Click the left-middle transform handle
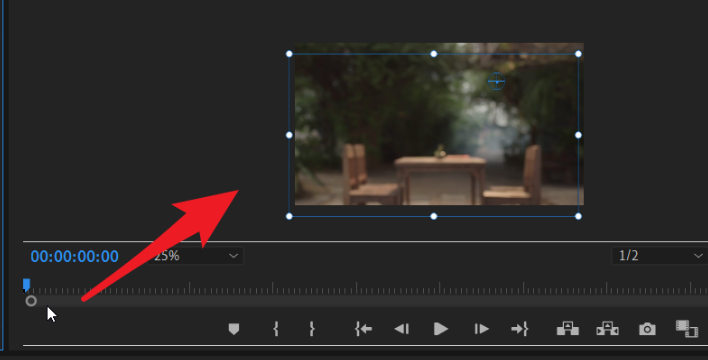This screenshot has width=708, height=360. (x=289, y=135)
